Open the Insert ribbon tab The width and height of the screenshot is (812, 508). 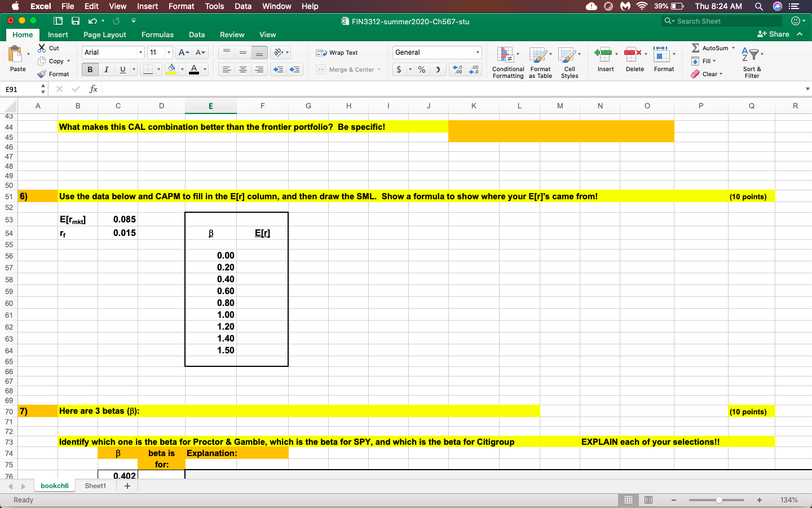tap(58, 34)
